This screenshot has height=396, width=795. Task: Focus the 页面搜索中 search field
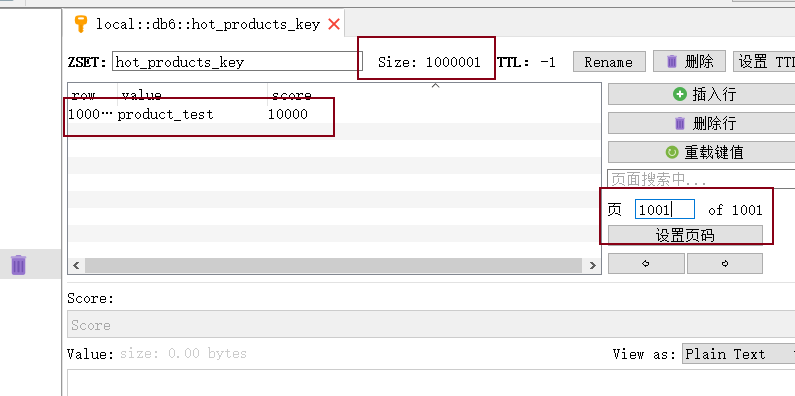pyautogui.click(x=701, y=179)
